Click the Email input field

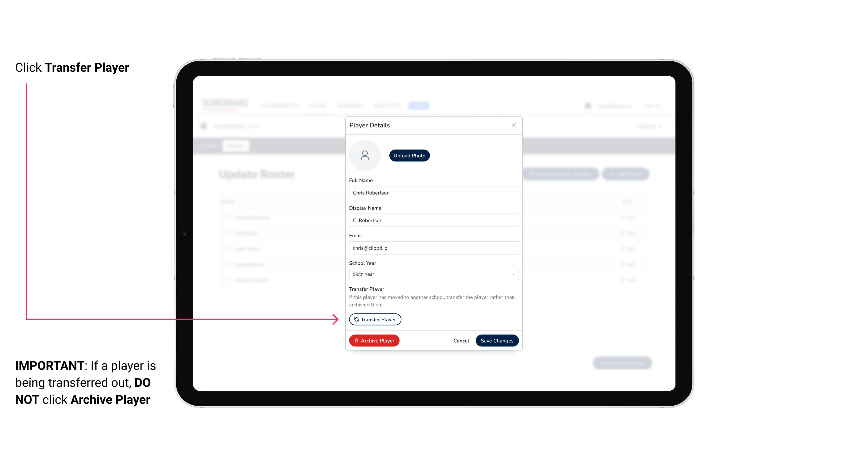coord(433,247)
